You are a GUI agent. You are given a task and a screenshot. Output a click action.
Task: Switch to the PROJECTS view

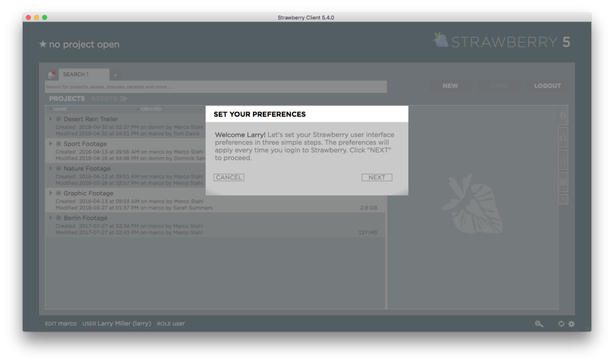pos(67,99)
